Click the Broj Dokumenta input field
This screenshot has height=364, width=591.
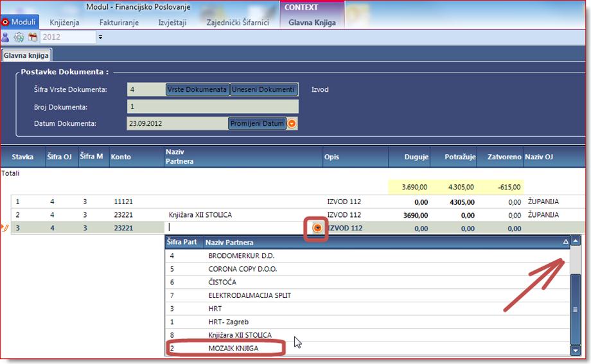coord(213,107)
